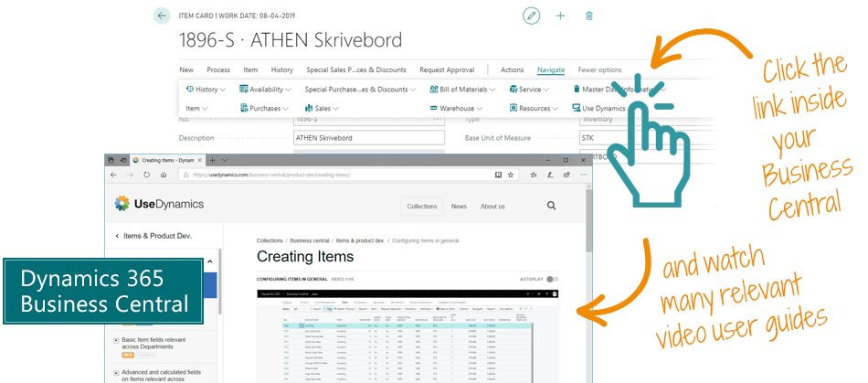Click browser forward arrow
Image resolution: width=868 pixels, height=383 pixels.
tap(130, 175)
